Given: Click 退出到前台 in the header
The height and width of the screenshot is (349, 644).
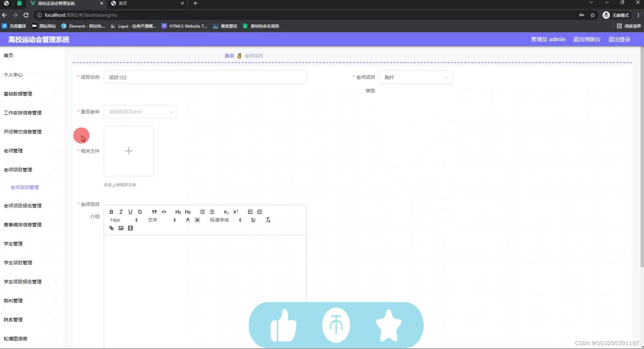Looking at the screenshot, I should pyautogui.click(x=586, y=39).
